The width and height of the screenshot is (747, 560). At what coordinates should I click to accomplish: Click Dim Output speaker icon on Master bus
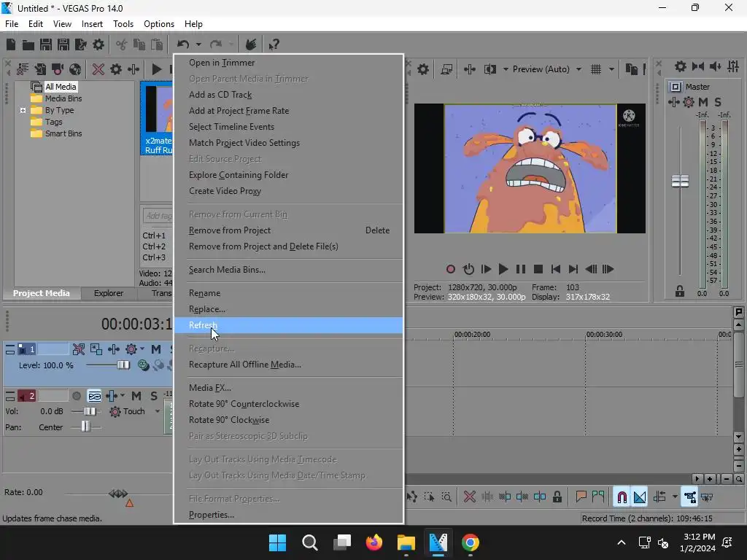pyautogui.click(x=716, y=66)
